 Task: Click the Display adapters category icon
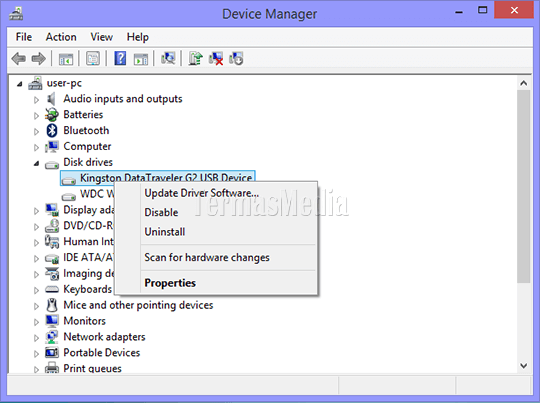coord(52,209)
